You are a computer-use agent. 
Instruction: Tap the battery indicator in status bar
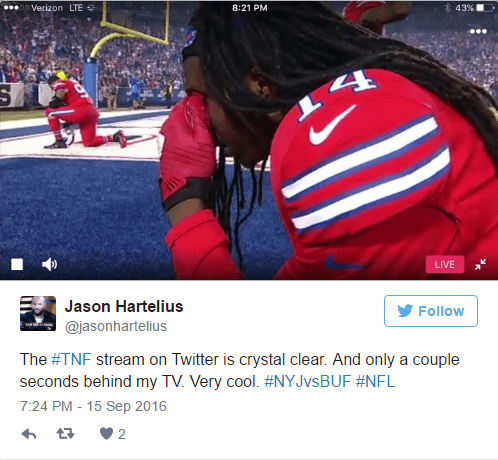(486, 8)
